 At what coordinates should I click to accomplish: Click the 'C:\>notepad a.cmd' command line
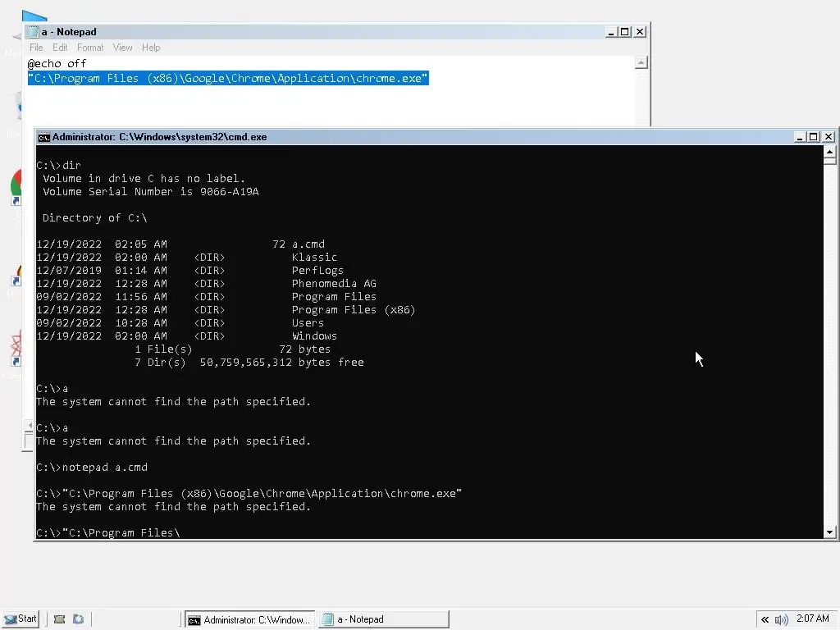(92, 467)
